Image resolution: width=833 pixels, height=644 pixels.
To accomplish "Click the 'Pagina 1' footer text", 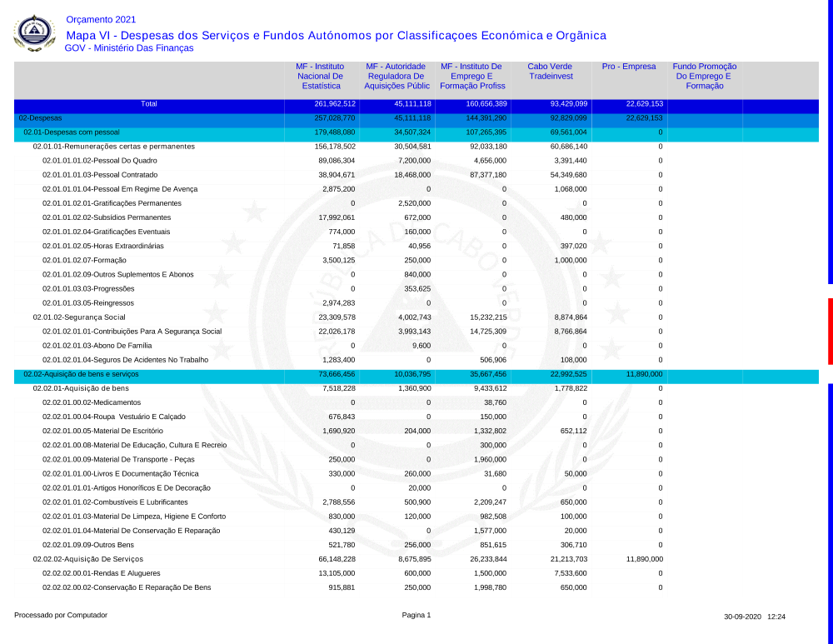I will [416, 616].
